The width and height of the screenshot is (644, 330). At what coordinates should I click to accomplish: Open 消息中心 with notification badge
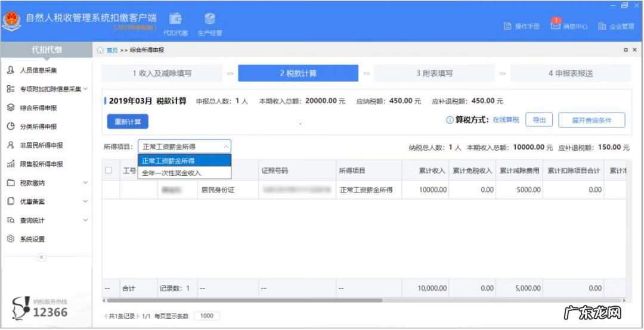(x=569, y=26)
